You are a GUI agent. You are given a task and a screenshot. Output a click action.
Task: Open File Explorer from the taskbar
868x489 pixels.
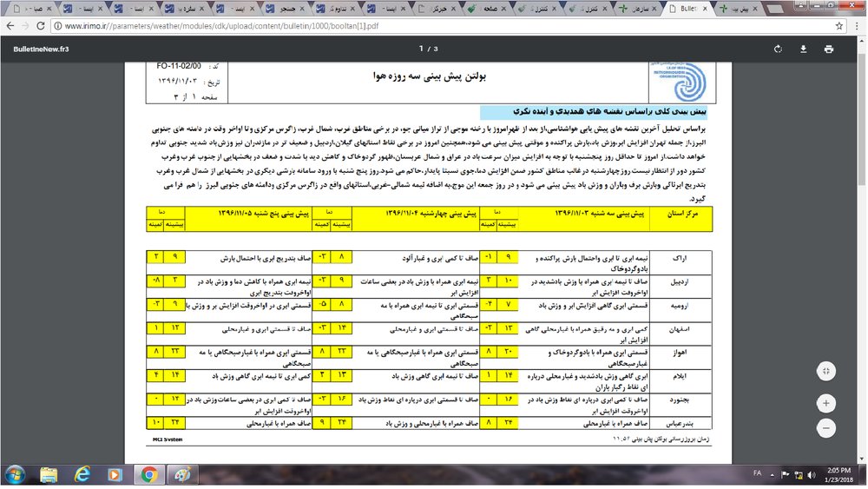(49, 476)
